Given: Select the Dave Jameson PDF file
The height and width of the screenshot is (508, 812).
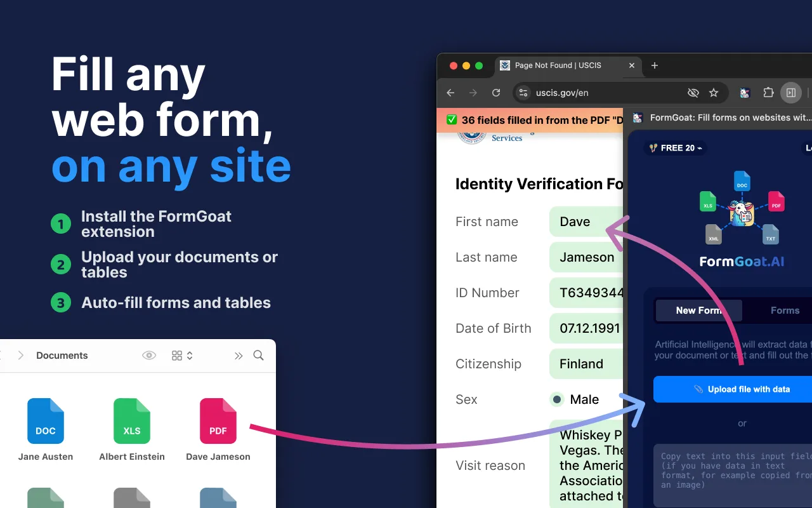Looking at the screenshot, I should 218,429.
